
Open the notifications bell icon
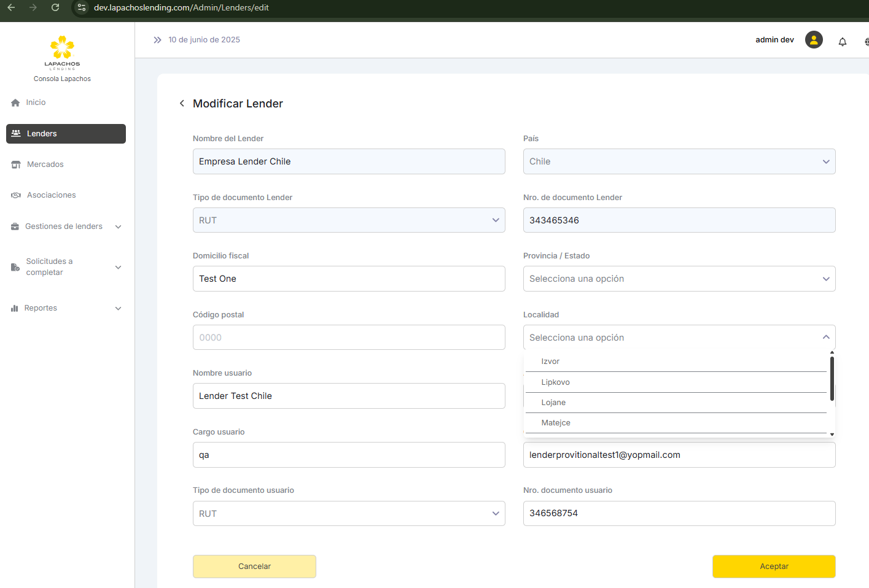(842, 42)
